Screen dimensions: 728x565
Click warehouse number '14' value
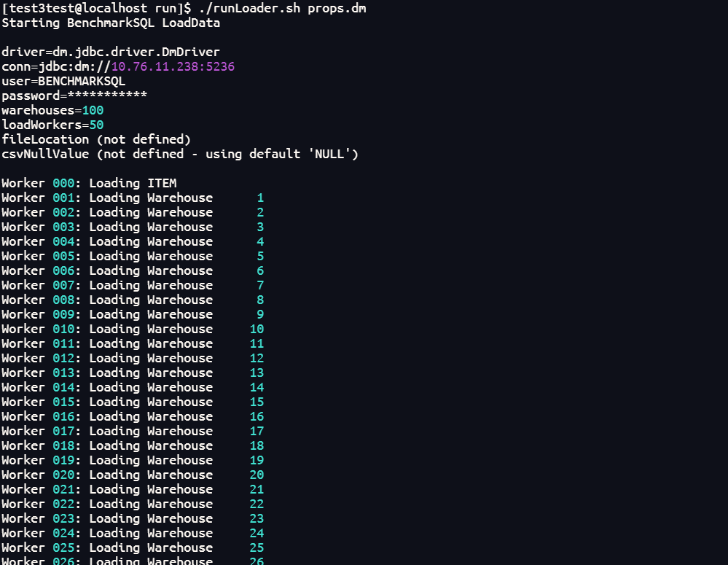click(257, 388)
